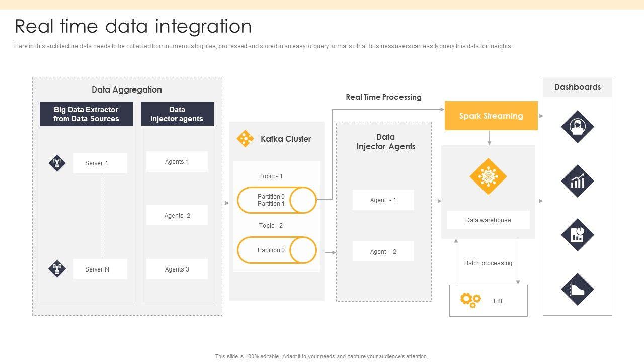Screen dimensions: 644x362
Task: Select the Big Data Extractor header
Action: pyautogui.click(x=87, y=114)
